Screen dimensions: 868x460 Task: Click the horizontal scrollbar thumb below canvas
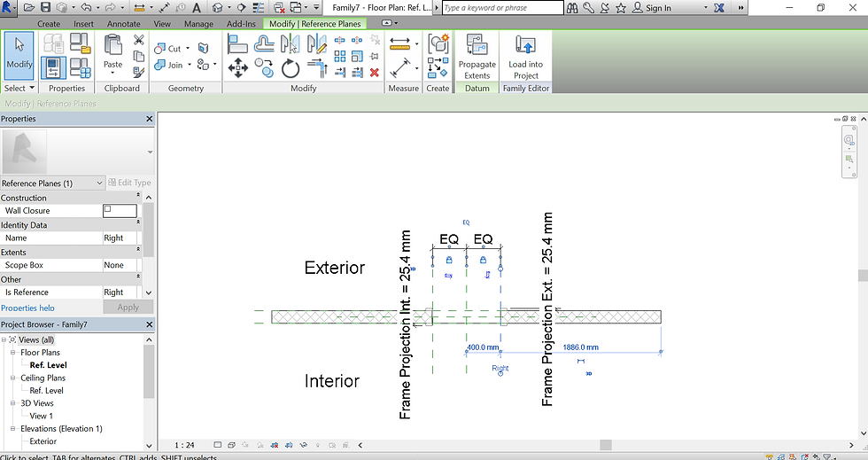pos(606,445)
